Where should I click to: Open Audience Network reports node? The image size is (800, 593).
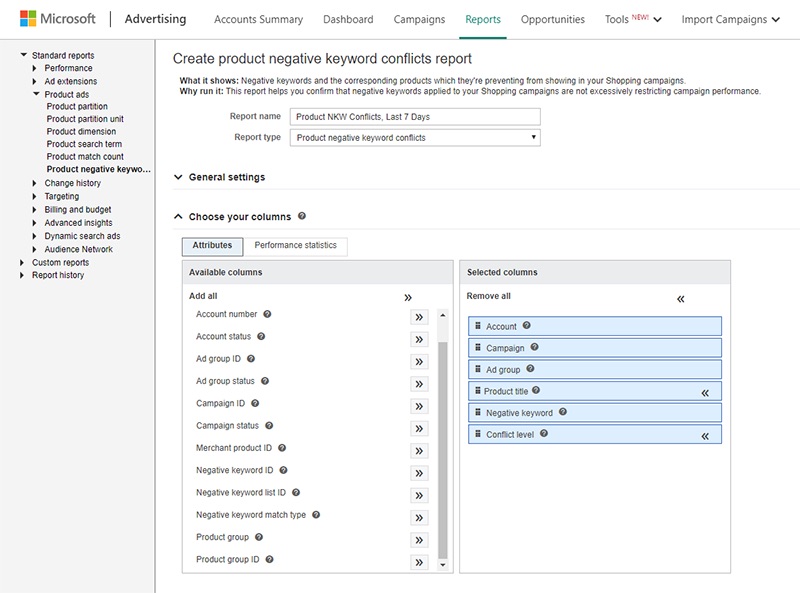pyautogui.click(x=79, y=249)
